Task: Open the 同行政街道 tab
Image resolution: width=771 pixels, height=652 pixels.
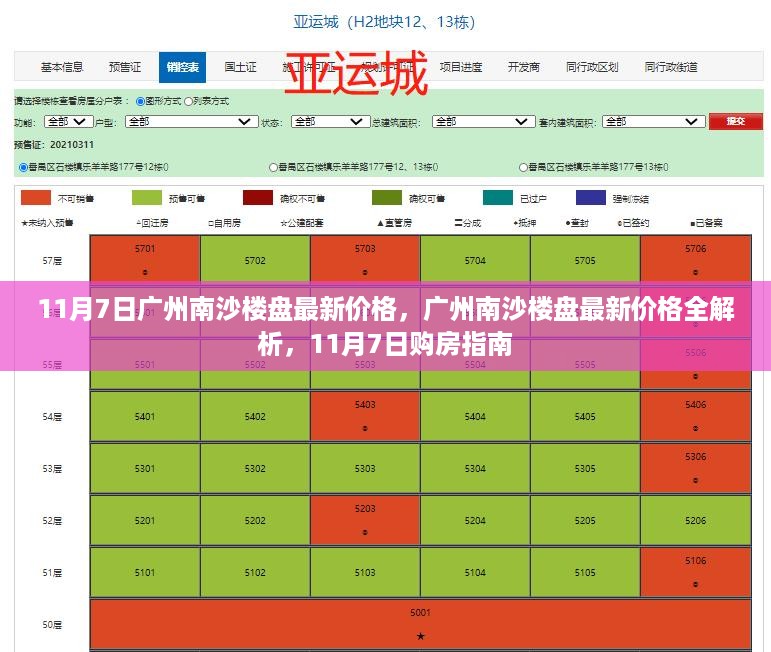Action: click(671, 67)
